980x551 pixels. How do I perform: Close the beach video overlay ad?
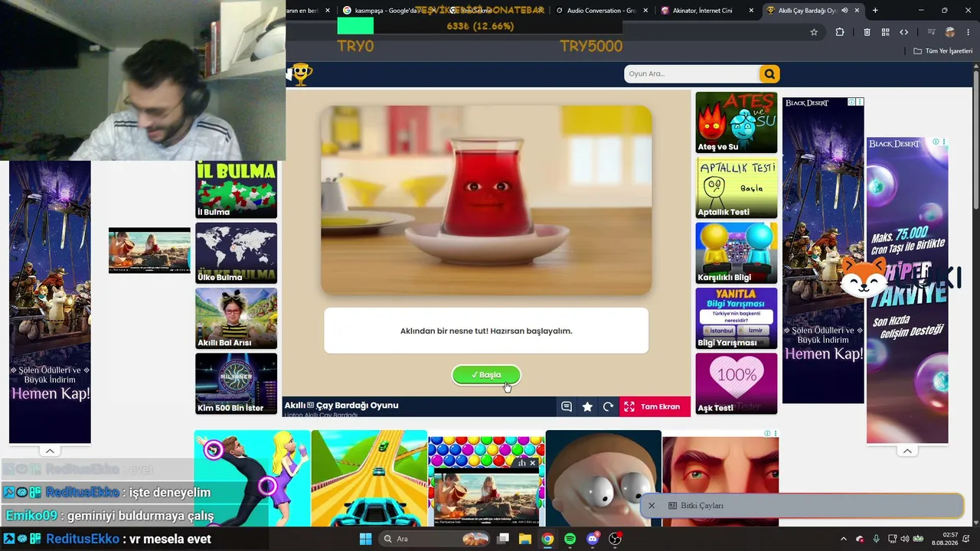point(533,463)
